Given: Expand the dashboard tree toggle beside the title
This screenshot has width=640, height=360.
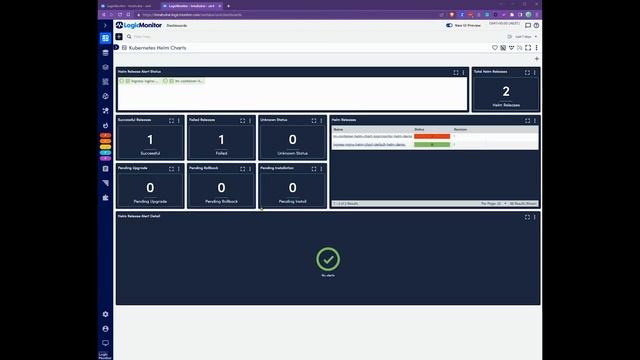Looking at the screenshot, I should [116, 47].
